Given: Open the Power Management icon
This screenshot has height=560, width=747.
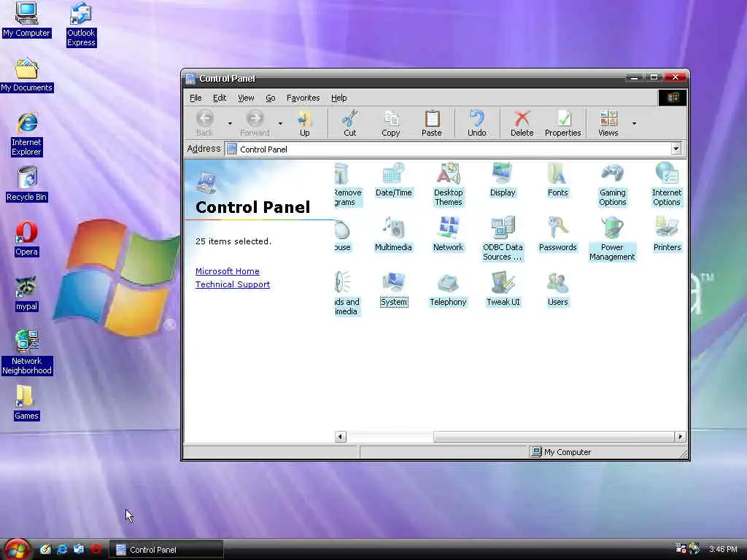Looking at the screenshot, I should pyautogui.click(x=612, y=238).
